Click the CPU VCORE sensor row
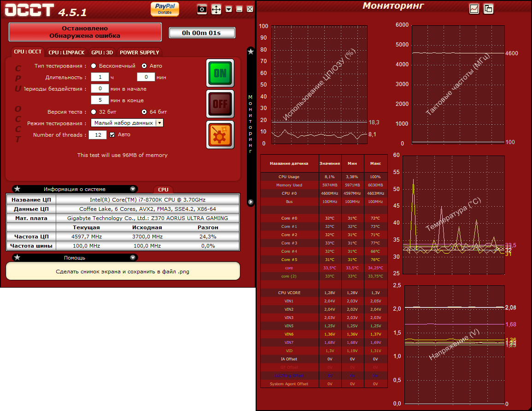This screenshot has width=532, height=411. [324, 293]
